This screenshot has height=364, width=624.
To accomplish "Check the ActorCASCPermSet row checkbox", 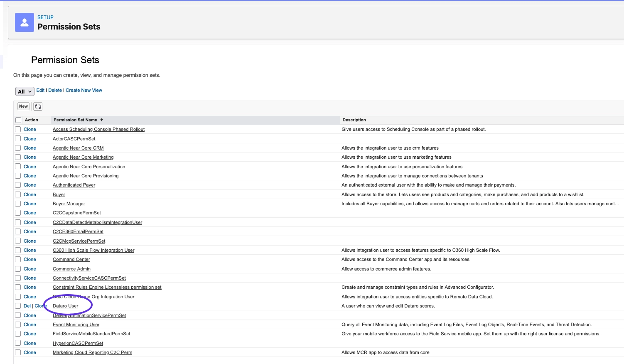I will (18, 139).
